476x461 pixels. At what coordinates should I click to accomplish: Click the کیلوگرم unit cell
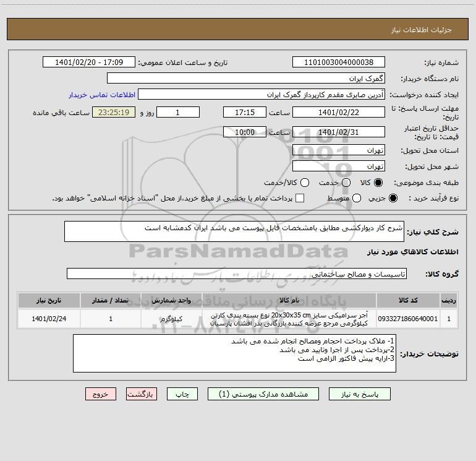(x=171, y=319)
